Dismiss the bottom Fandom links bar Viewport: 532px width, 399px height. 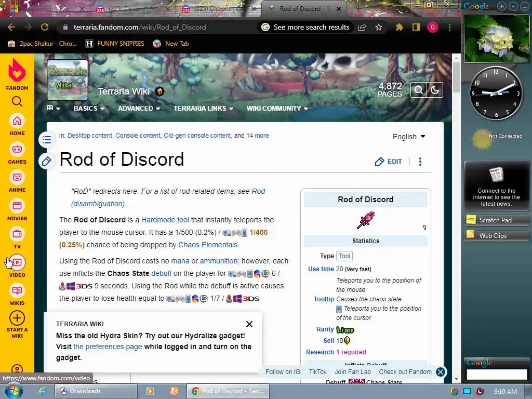(441, 372)
